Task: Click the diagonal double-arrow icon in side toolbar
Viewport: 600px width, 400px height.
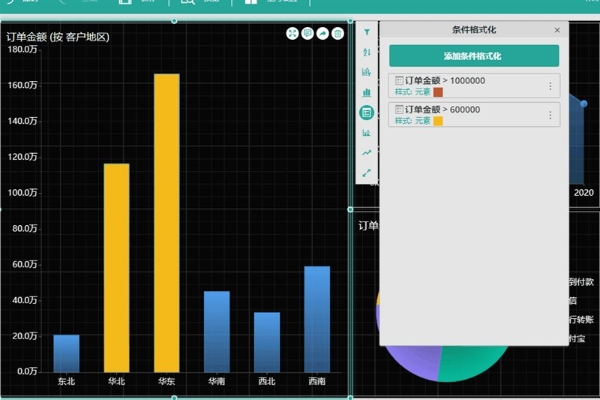Action: pyautogui.click(x=367, y=173)
